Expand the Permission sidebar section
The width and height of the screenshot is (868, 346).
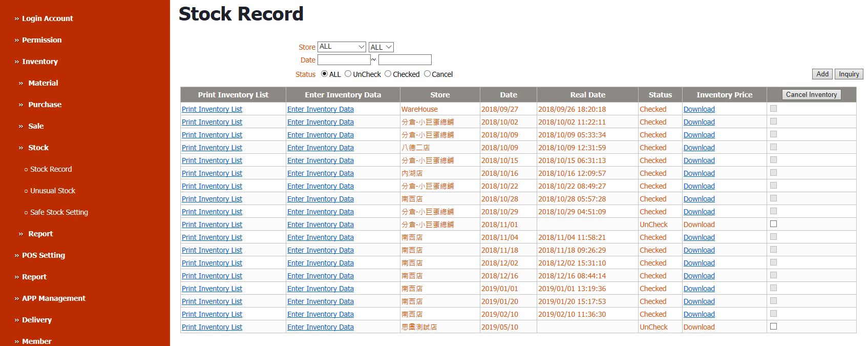click(x=41, y=40)
